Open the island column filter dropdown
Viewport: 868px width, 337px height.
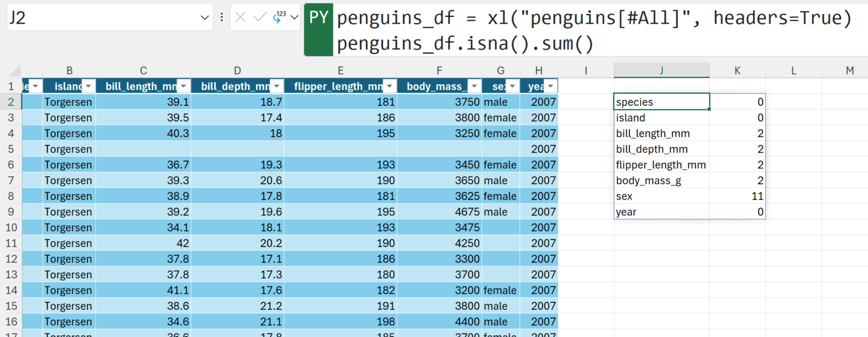[x=89, y=86]
